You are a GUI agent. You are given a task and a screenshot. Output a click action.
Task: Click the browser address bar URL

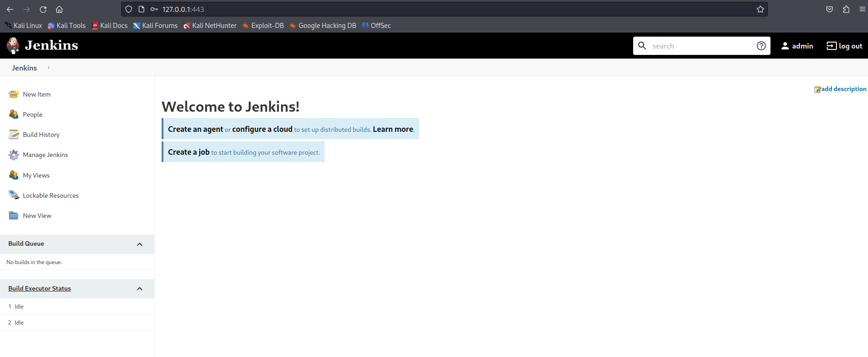pos(183,9)
